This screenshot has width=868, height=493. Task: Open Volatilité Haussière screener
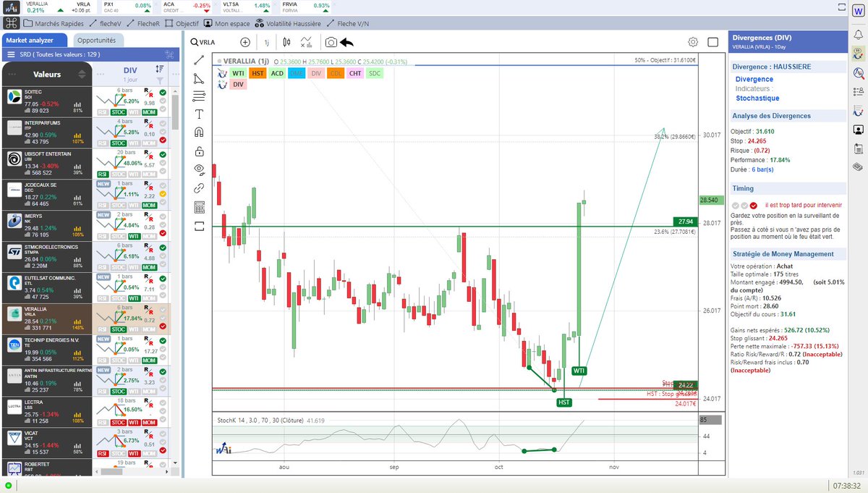289,24
